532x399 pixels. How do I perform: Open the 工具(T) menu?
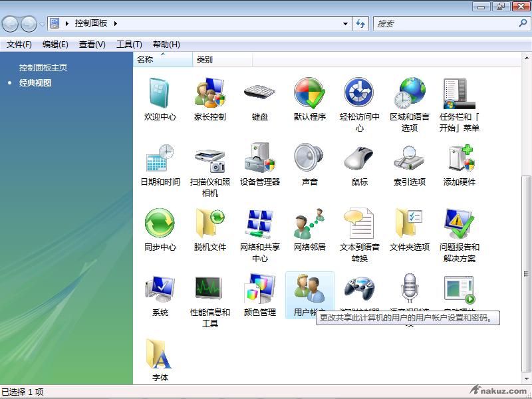pos(129,45)
